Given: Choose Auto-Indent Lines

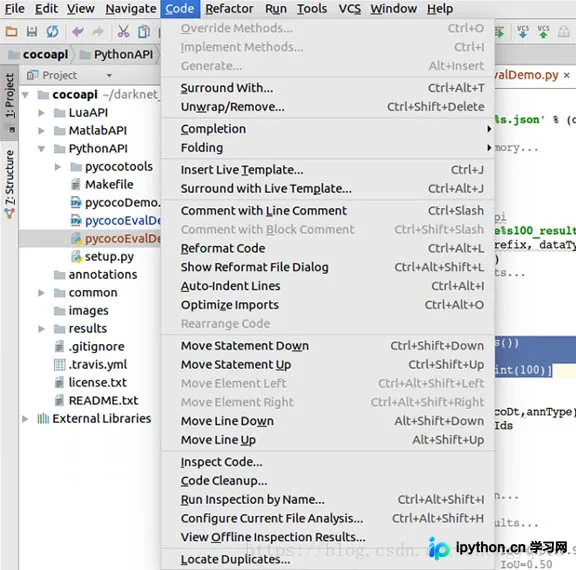Looking at the screenshot, I should 327,286.
